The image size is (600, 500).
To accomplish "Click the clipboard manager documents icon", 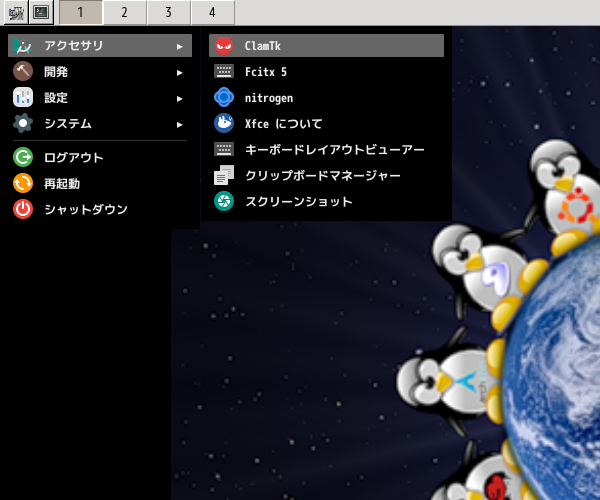I will coord(224,175).
